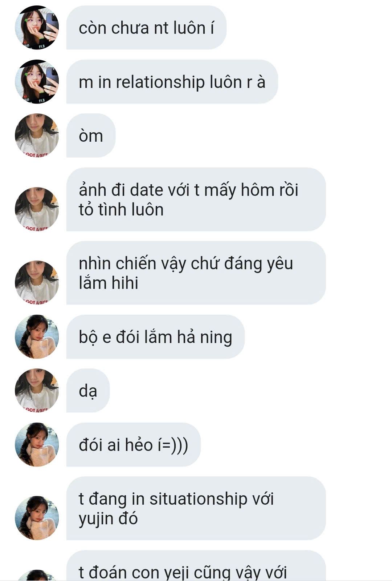Viewport: 392px width, 581px height.
Task: Select bubble 'nhìn chiến vậy chứ đáng yêu lắm hihi'
Action: (x=196, y=273)
